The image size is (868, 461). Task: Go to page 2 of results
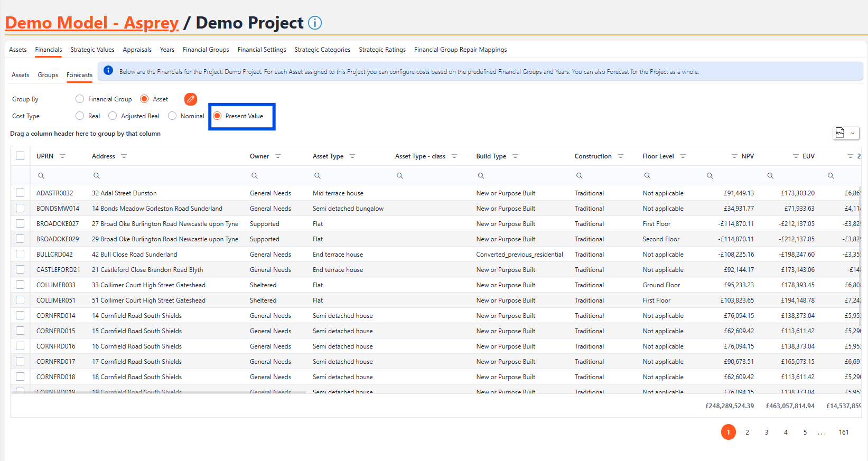(x=747, y=432)
